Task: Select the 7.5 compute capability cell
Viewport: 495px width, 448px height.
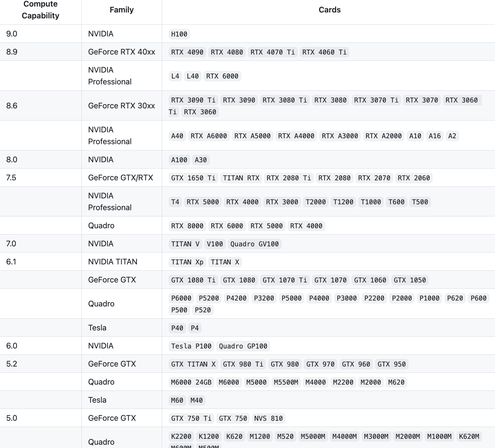Action: point(40,178)
